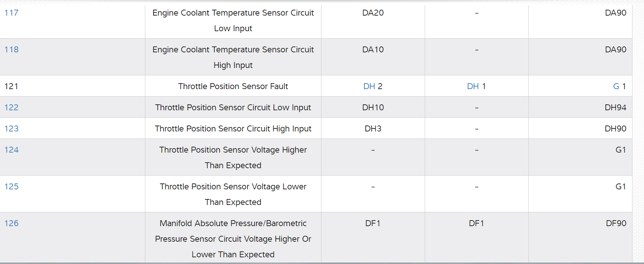644x264 pixels.
Task: Click the code 121 cell
Action: point(12,87)
